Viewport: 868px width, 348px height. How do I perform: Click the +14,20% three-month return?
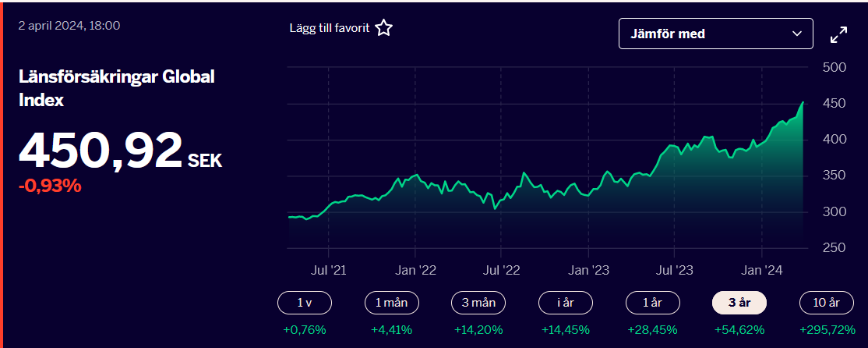(479, 330)
